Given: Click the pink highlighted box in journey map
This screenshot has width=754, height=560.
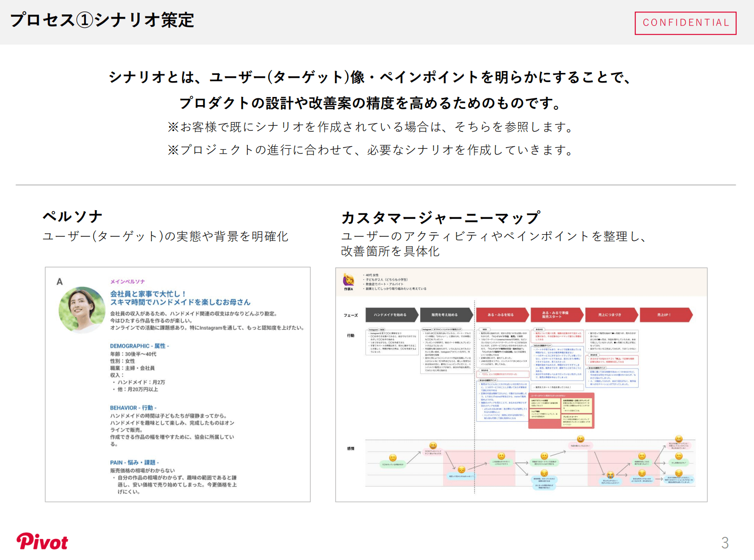Looking at the screenshot, I should pos(561,411).
